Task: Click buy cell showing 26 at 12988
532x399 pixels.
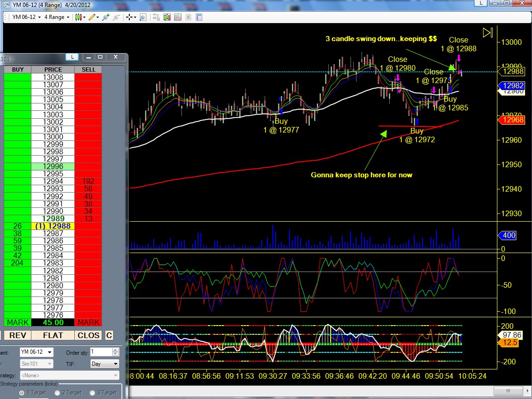Action: pos(18,226)
